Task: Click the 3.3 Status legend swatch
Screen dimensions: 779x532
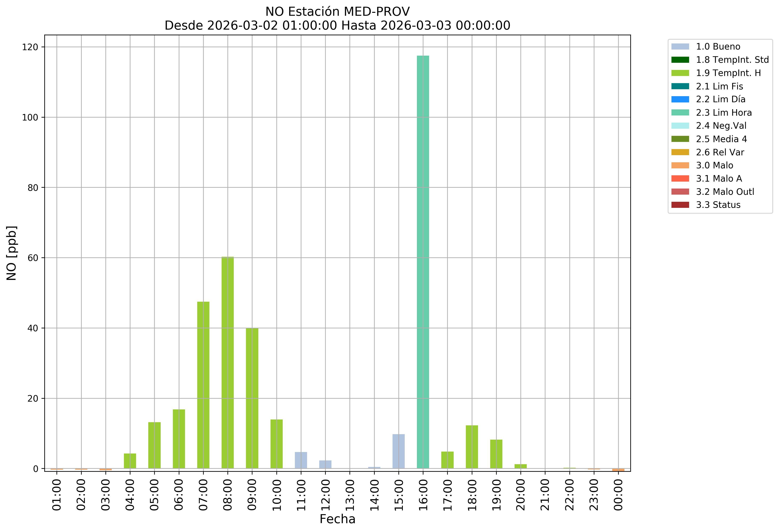Action: click(x=680, y=205)
